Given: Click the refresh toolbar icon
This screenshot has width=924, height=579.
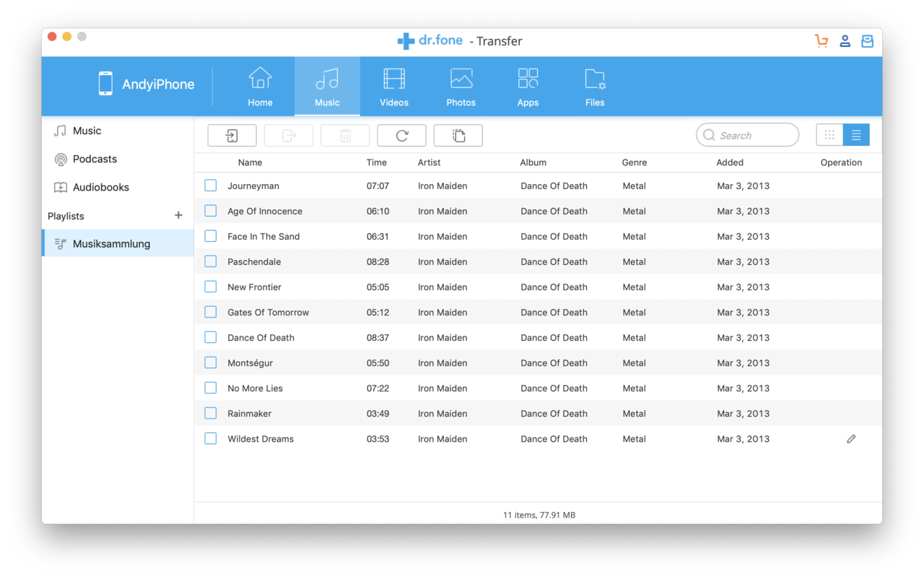Looking at the screenshot, I should 401,136.
